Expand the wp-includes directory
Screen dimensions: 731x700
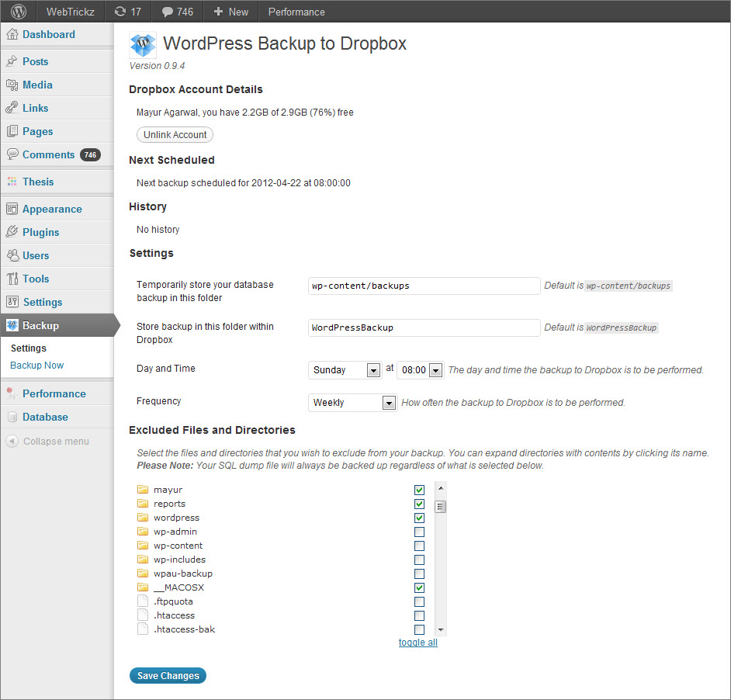pos(179,560)
